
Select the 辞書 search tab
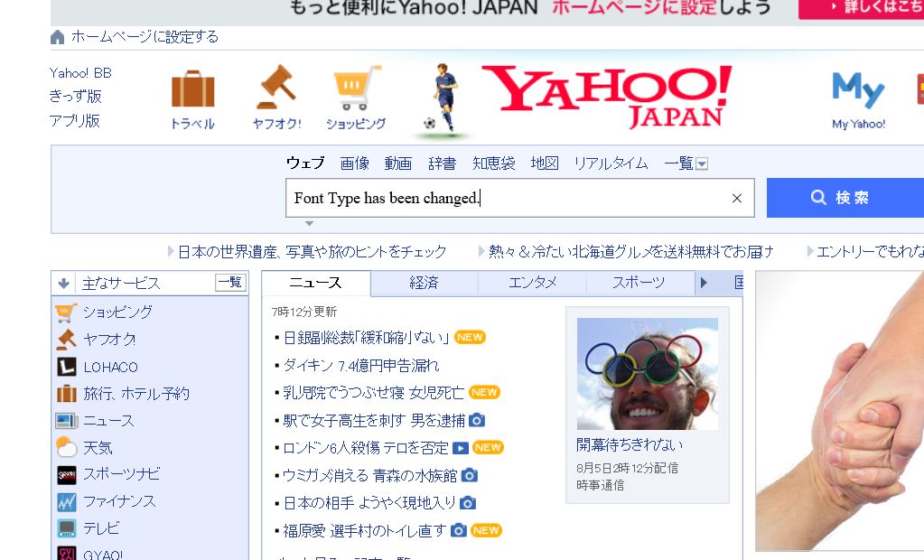(442, 163)
